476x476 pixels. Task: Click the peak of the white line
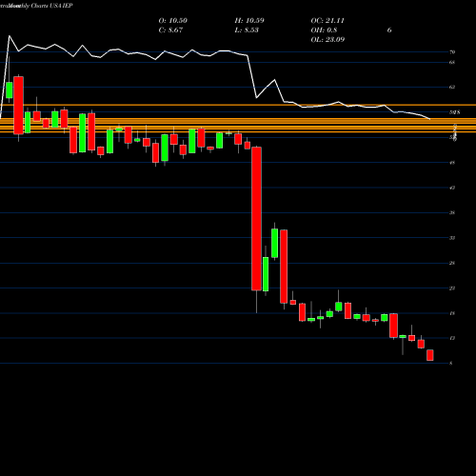click(10, 36)
